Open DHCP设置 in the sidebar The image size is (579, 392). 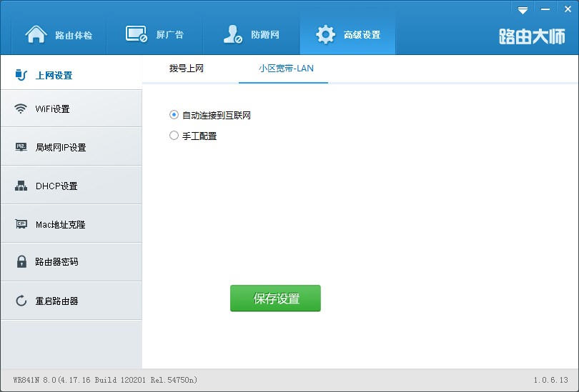(71, 186)
